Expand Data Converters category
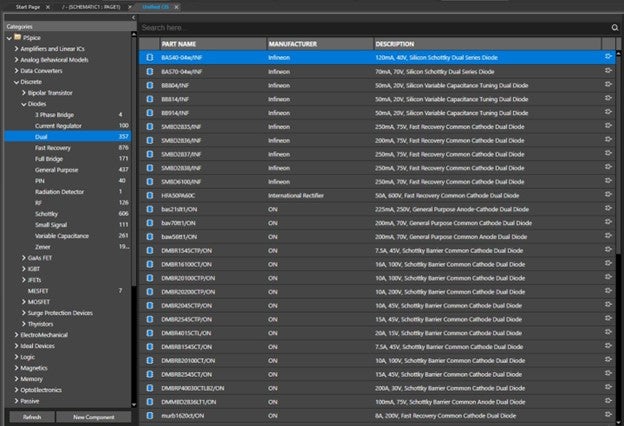The height and width of the screenshot is (426, 624). point(16,70)
